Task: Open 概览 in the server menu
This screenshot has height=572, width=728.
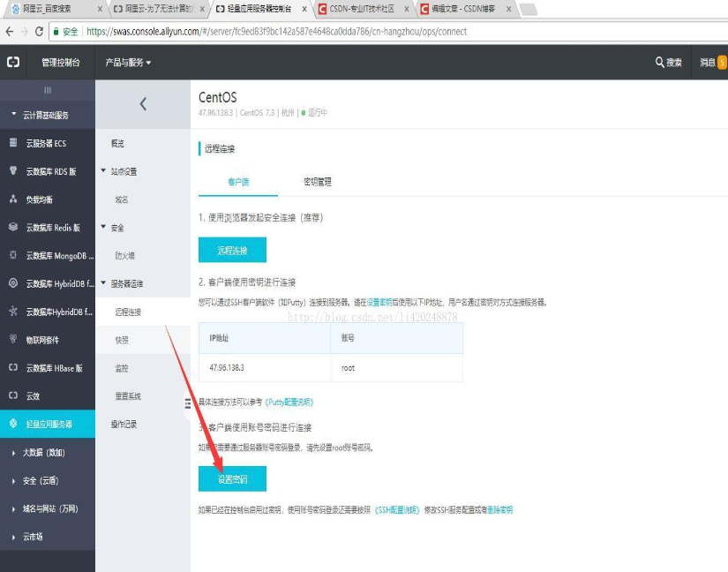Action: (118, 143)
